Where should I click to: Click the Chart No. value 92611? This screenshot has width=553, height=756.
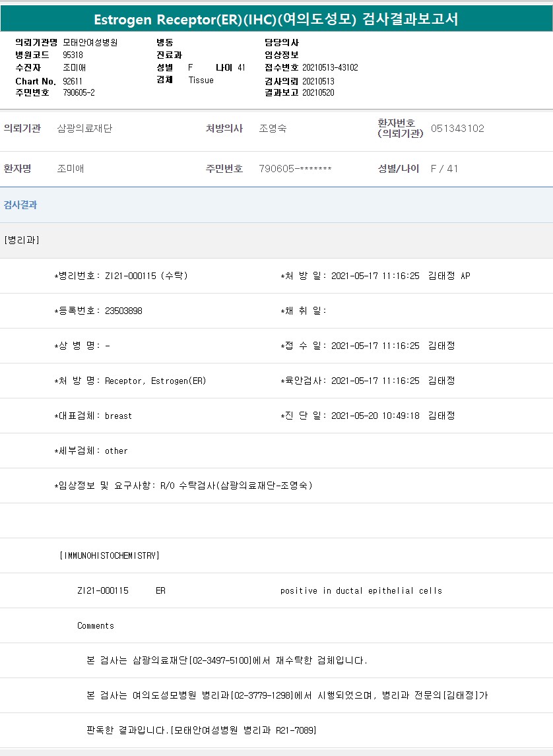74,80
